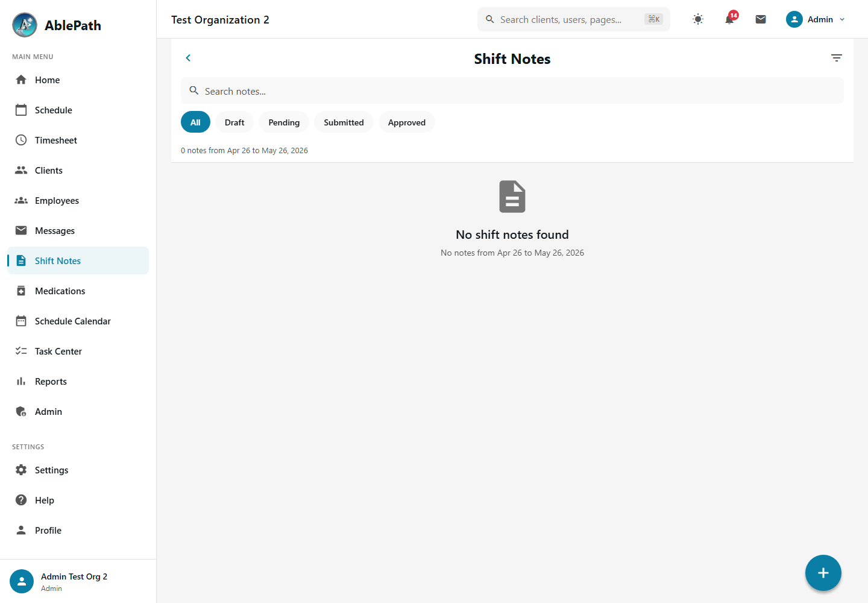Click the Admin Test Org 2 user card
The image size is (868, 603).
pyautogui.click(x=78, y=581)
